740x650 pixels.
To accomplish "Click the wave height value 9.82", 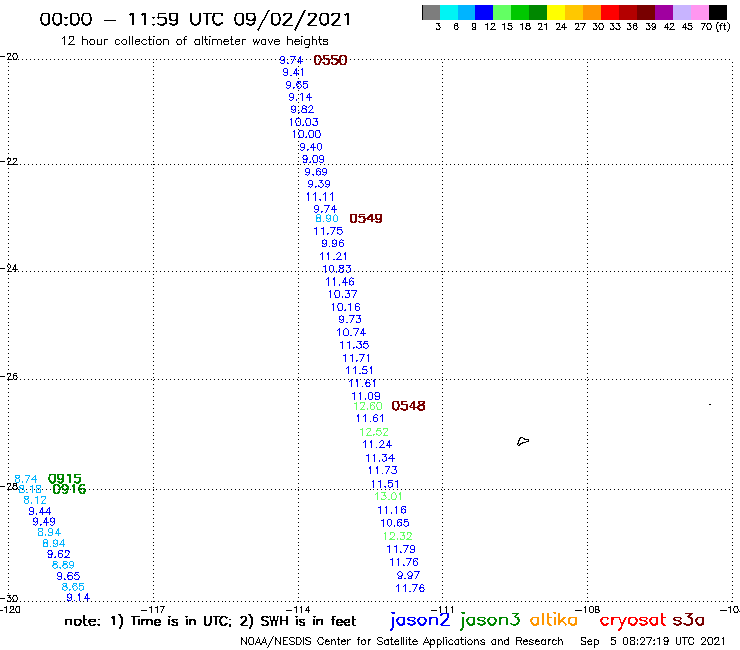I will click(x=302, y=110).
